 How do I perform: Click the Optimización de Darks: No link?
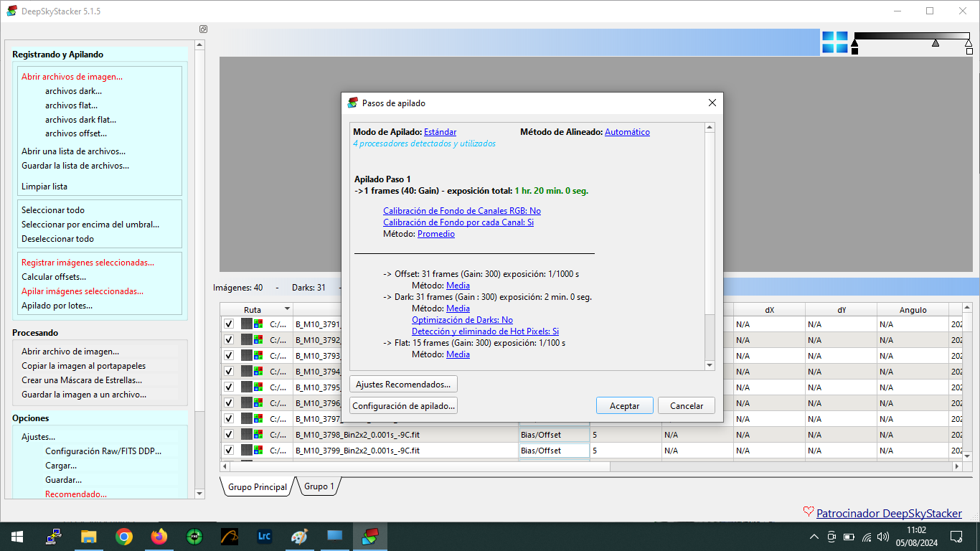pyautogui.click(x=462, y=320)
